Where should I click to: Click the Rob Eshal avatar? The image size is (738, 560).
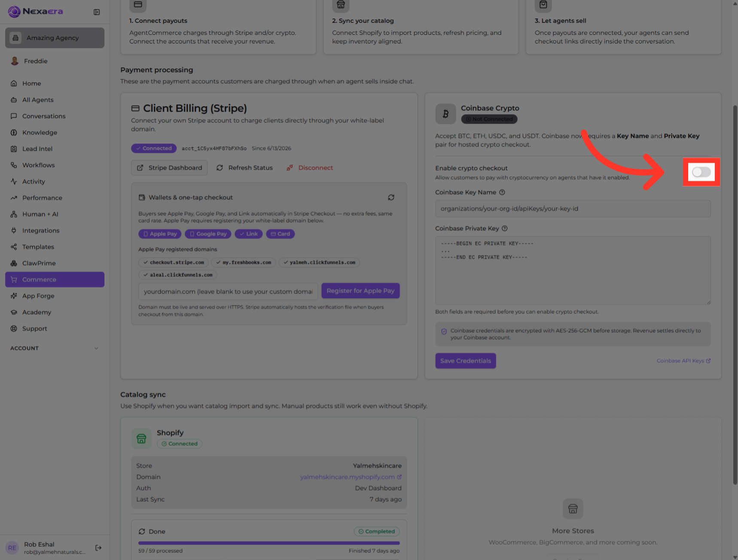click(12, 548)
